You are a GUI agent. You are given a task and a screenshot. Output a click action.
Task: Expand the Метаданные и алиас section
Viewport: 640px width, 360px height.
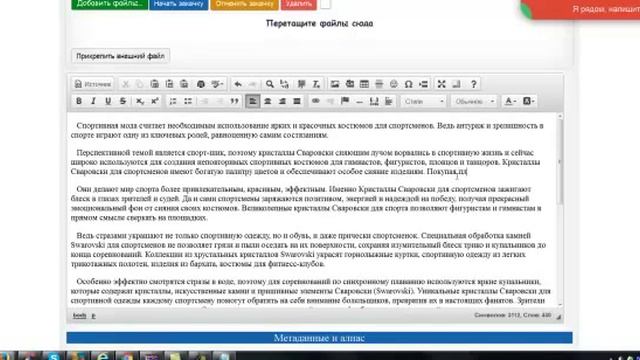pos(320,338)
